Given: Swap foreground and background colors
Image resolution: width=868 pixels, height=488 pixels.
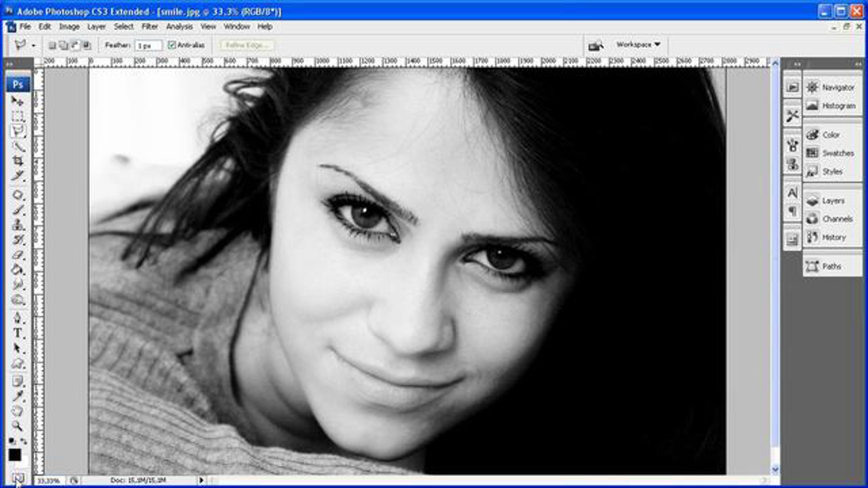Looking at the screenshot, I should [24, 441].
